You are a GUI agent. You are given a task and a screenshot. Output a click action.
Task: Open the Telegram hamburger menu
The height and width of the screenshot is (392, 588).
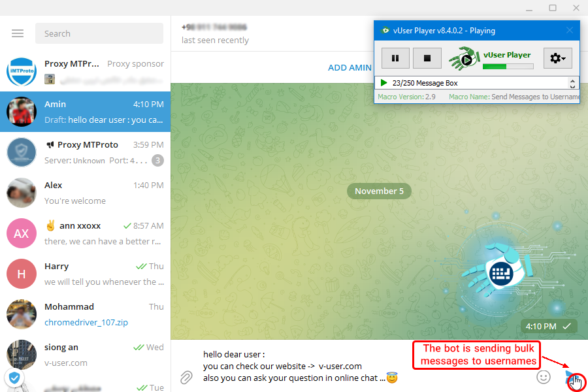tap(18, 33)
